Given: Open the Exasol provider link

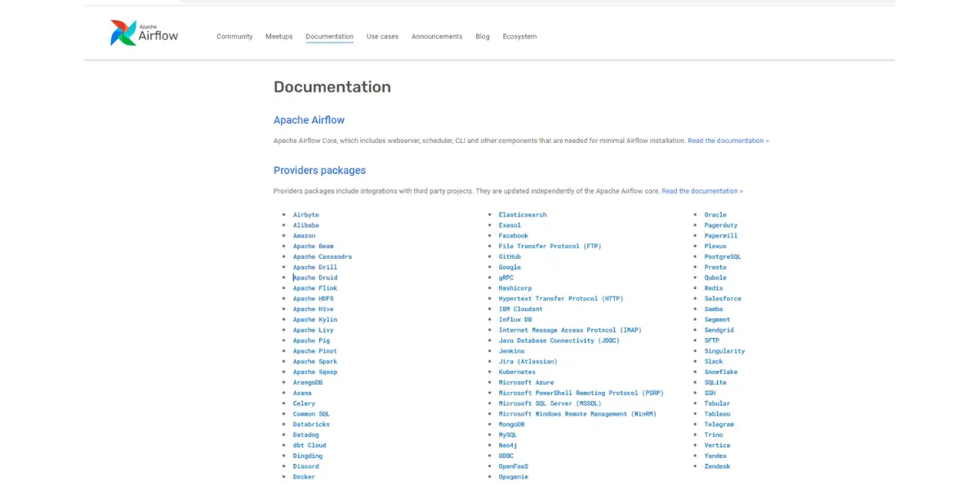Looking at the screenshot, I should coord(510,225).
